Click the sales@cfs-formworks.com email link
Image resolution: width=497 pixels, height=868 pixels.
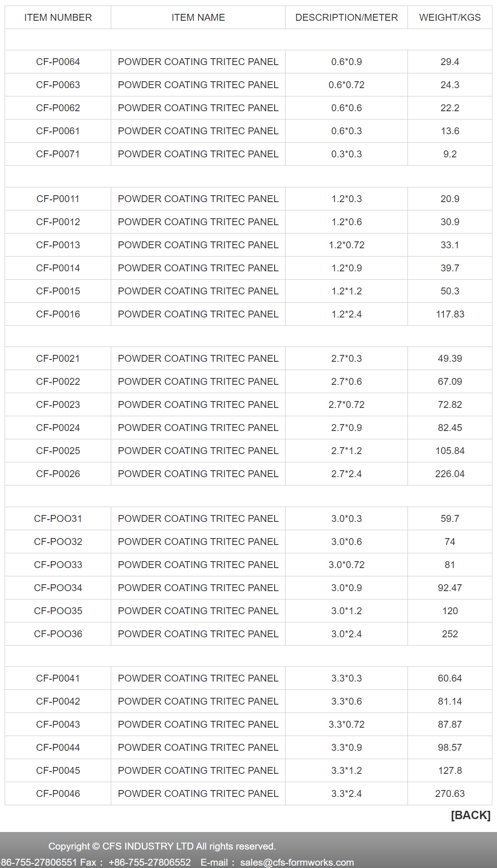[297, 862]
